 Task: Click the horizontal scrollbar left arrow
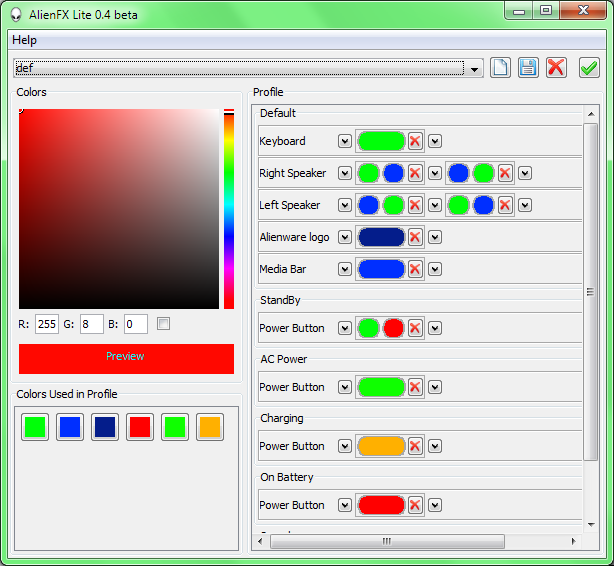(x=260, y=541)
